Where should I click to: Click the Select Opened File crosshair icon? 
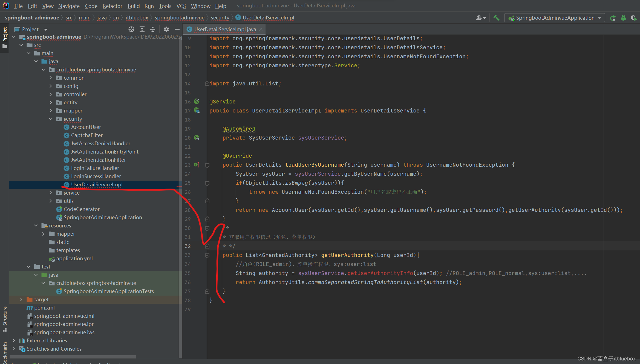(x=131, y=29)
